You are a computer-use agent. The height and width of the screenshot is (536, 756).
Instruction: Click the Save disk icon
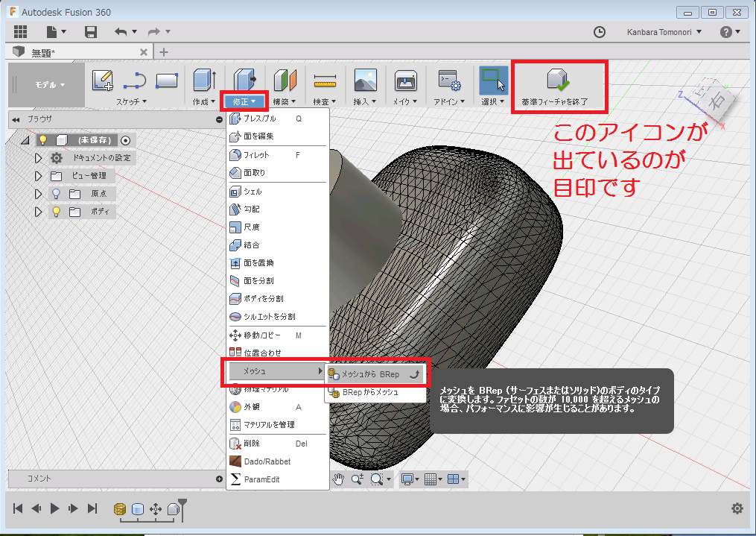[91, 32]
